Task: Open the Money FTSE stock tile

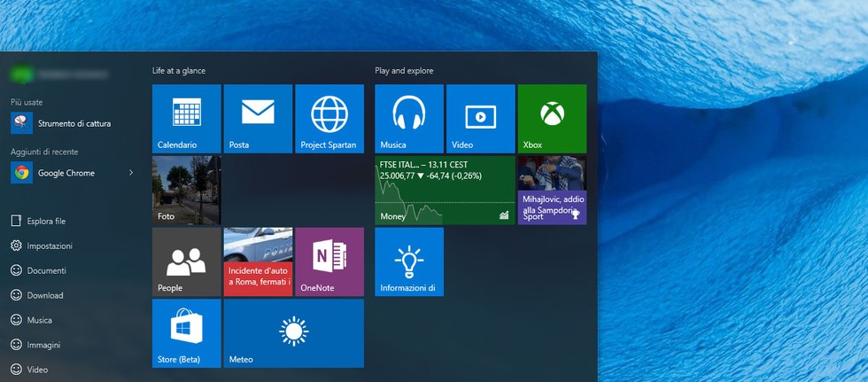Action: point(445,190)
